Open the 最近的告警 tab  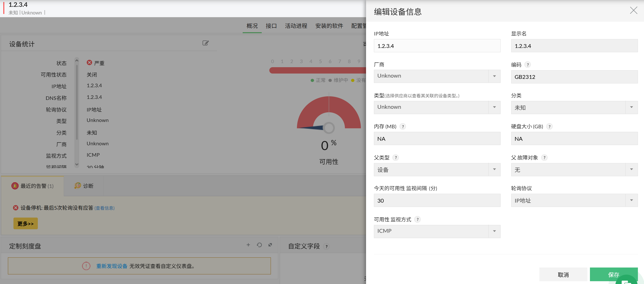pyautogui.click(x=32, y=186)
